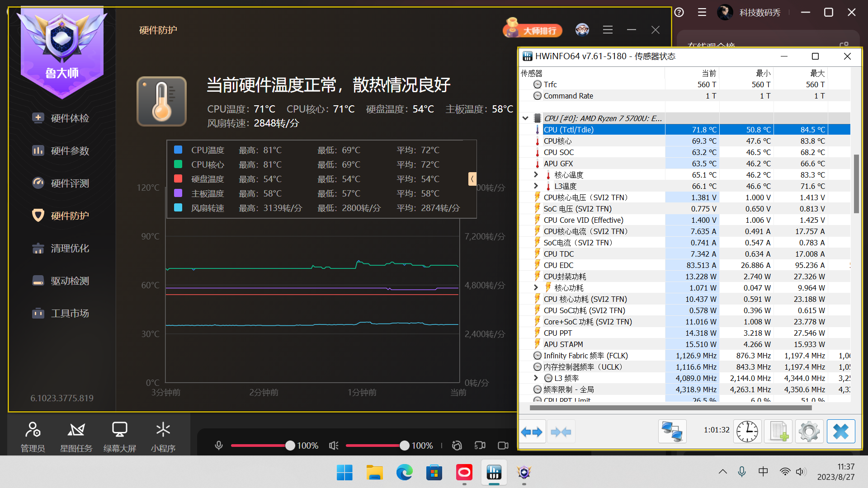The image size is (868, 488).
Task: Click the 最小 column header in HWiNFO
Action: click(746, 73)
